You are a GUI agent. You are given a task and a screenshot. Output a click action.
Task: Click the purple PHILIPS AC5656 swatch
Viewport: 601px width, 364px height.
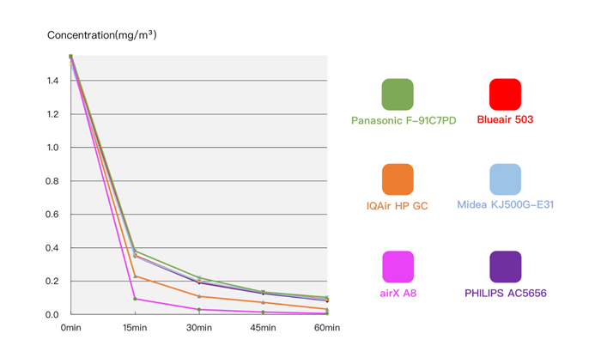pyautogui.click(x=505, y=267)
